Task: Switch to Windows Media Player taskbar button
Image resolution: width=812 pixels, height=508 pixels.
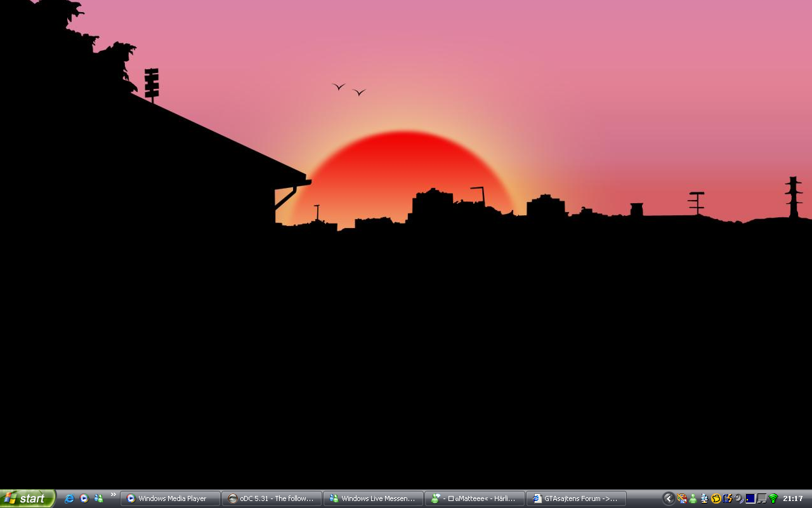Action: (x=171, y=498)
